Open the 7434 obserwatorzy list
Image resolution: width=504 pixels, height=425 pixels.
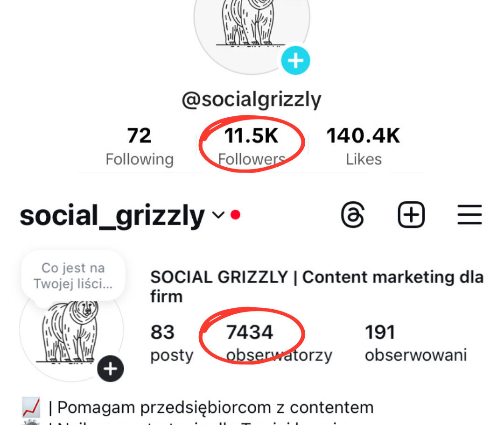point(279,343)
